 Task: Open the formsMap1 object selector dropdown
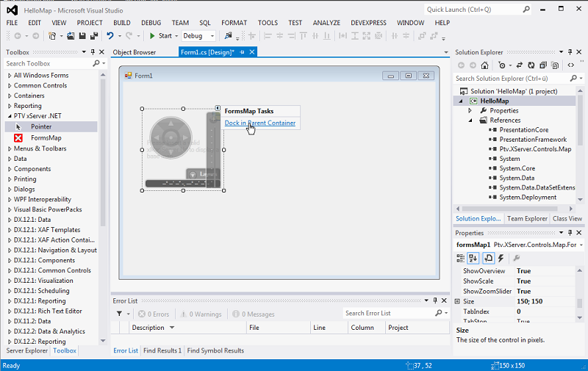[x=581, y=245]
